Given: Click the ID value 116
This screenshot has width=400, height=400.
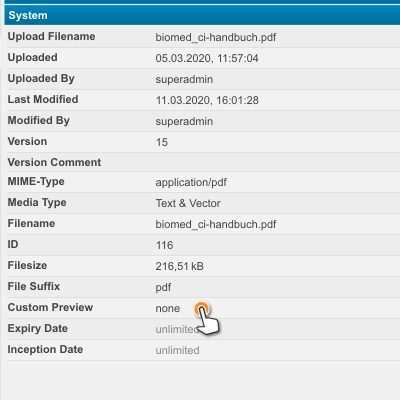Looking at the screenshot, I should [164, 245].
